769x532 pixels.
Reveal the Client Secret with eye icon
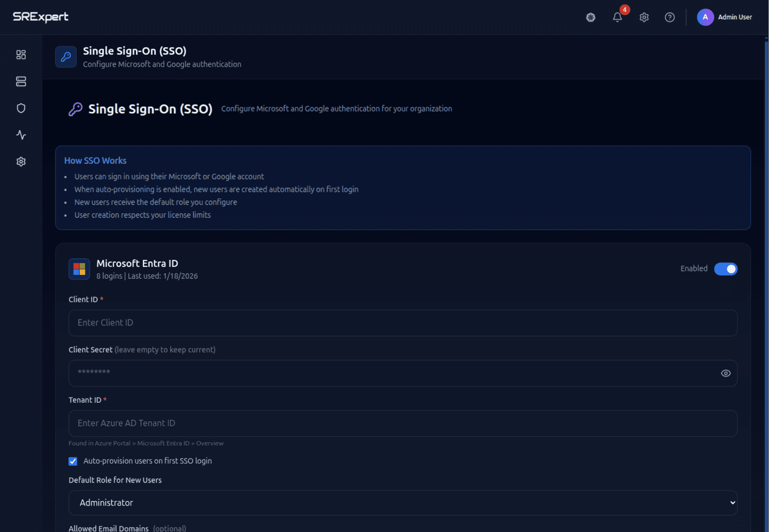coord(725,373)
